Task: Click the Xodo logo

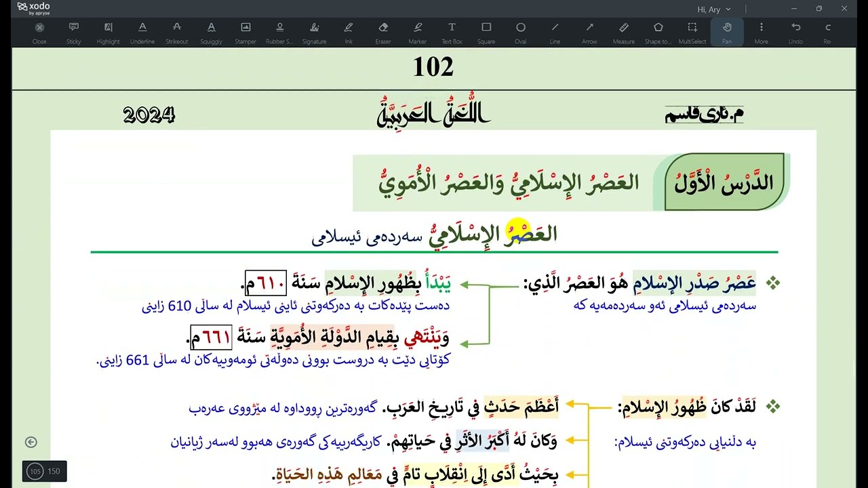Action: point(33,8)
